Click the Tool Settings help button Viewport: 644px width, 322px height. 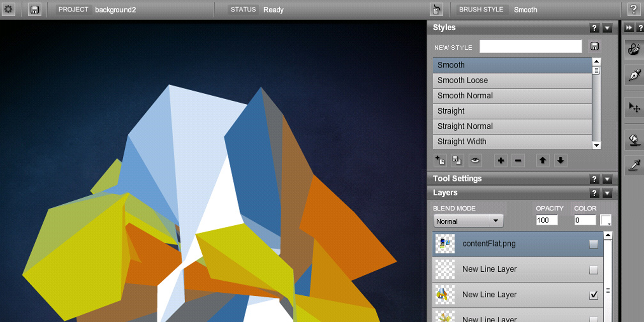594,179
